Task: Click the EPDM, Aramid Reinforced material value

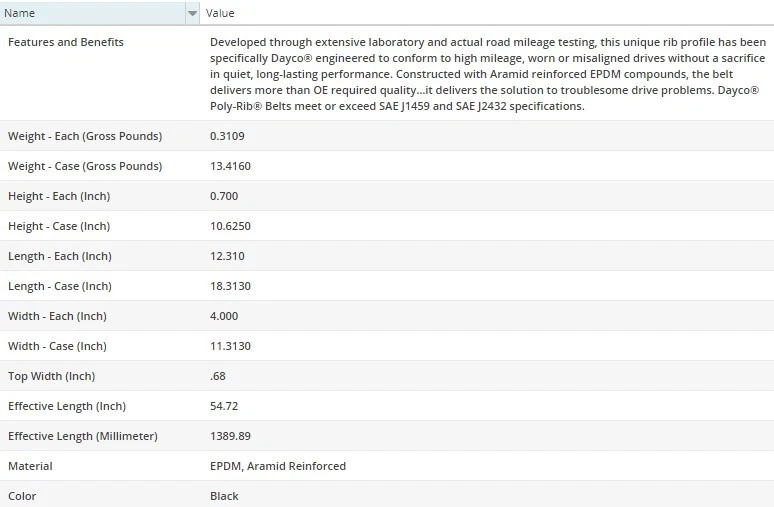Action: pyautogui.click(x=278, y=466)
